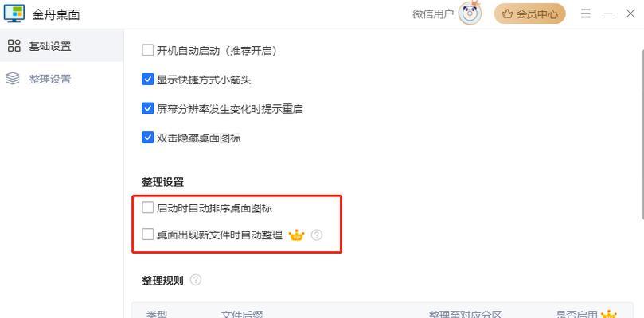Open the hamburger menu icon

(586, 14)
